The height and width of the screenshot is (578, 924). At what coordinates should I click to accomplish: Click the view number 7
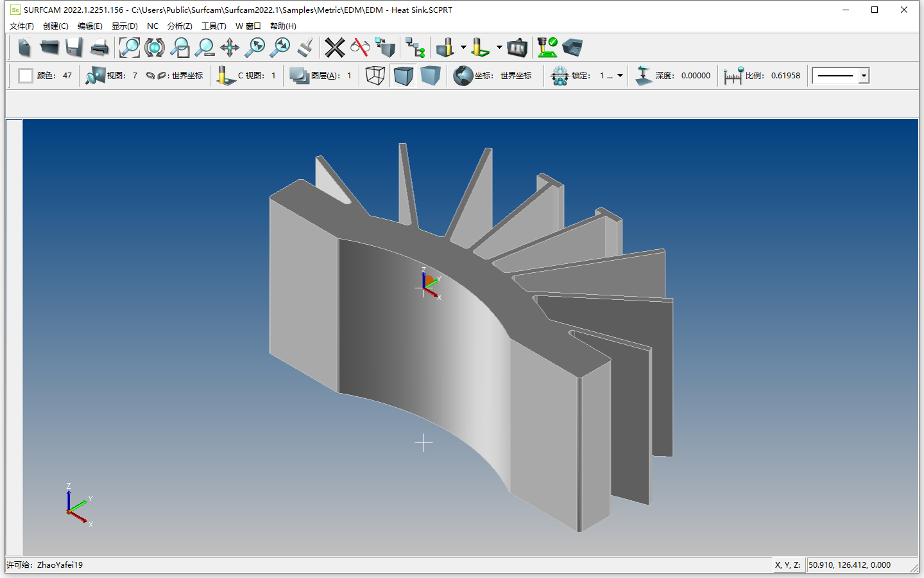[x=135, y=76]
